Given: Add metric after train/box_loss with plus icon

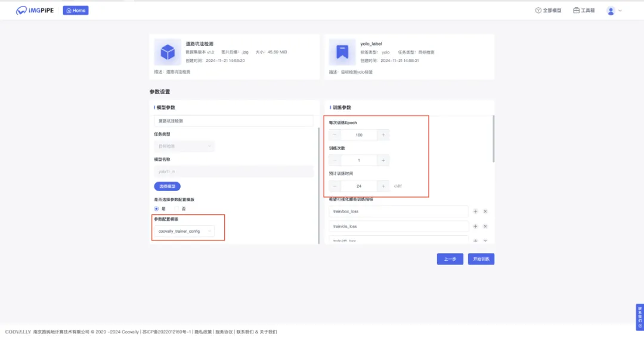Looking at the screenshot, I should (475, 211).
